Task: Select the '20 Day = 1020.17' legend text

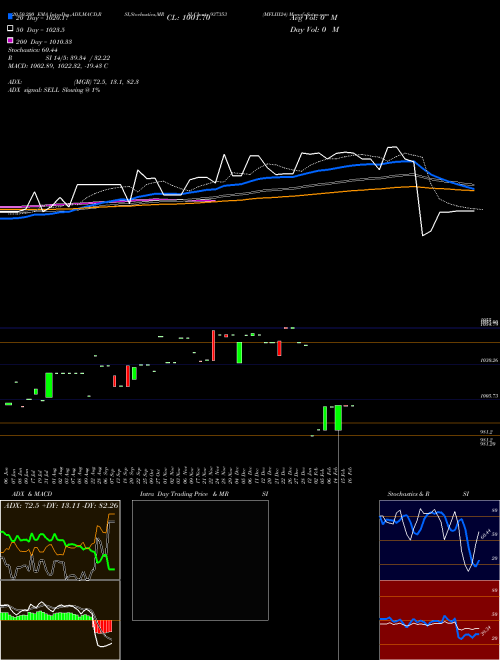Action: point(42,18)
